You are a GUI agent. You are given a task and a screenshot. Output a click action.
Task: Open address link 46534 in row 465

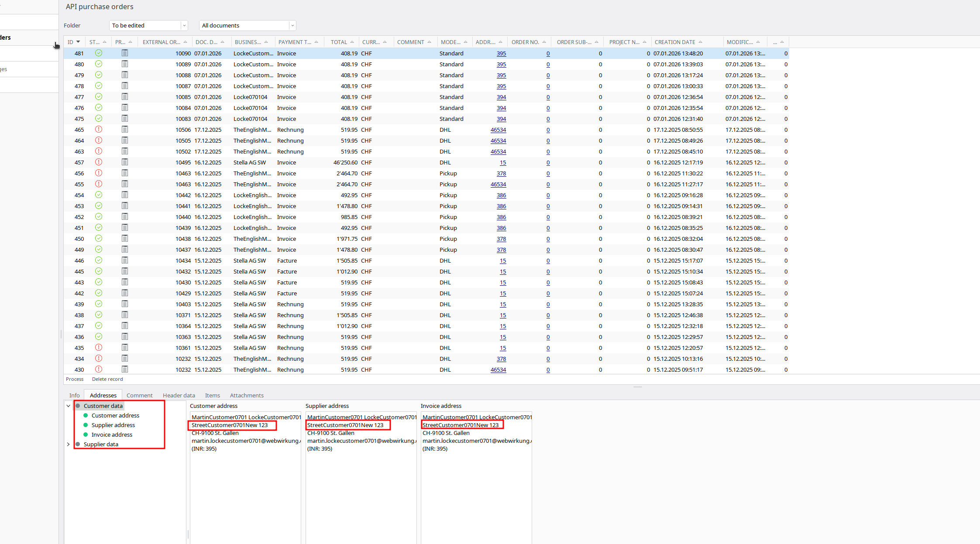(498, 130)
